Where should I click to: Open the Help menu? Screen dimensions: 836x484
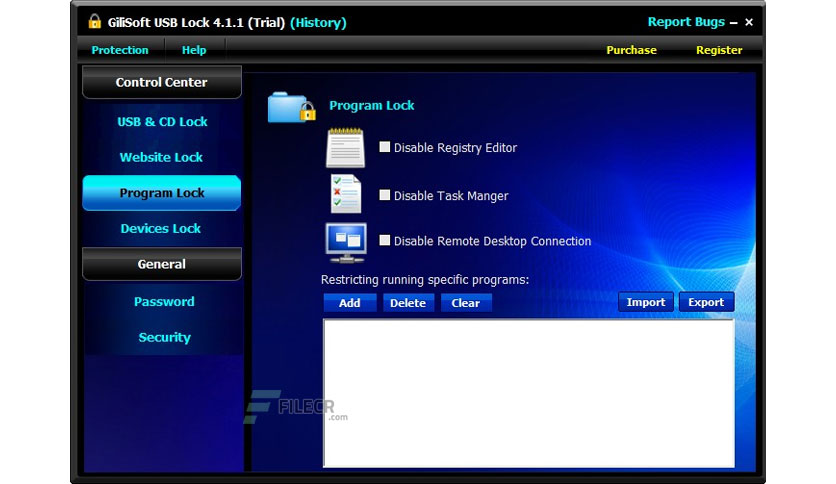tap(194, 50)
